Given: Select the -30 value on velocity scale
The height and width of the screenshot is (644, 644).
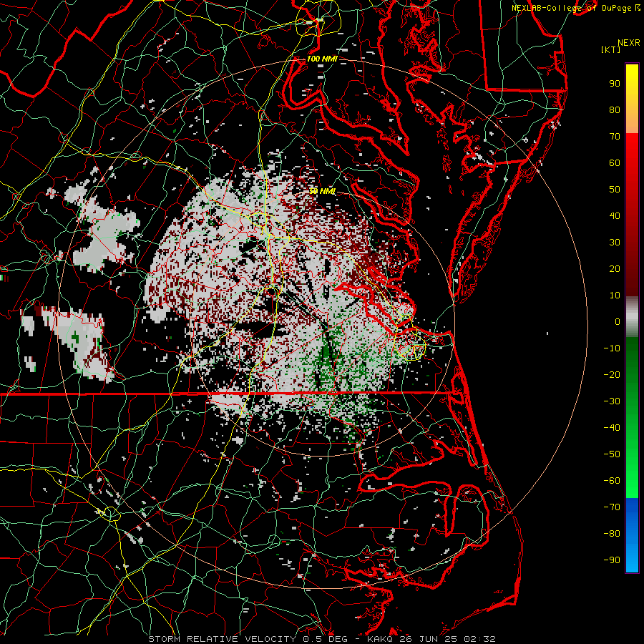Looking at the screenshot, I should coord(612,401).
